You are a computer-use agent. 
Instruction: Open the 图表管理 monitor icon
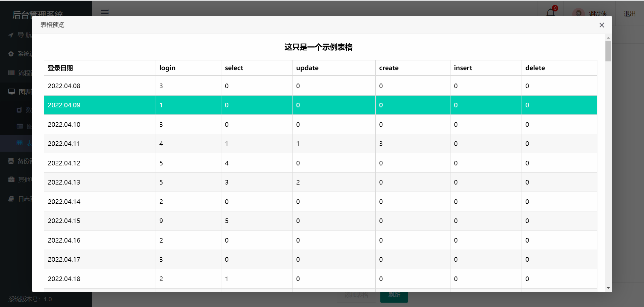click(12, 91)
